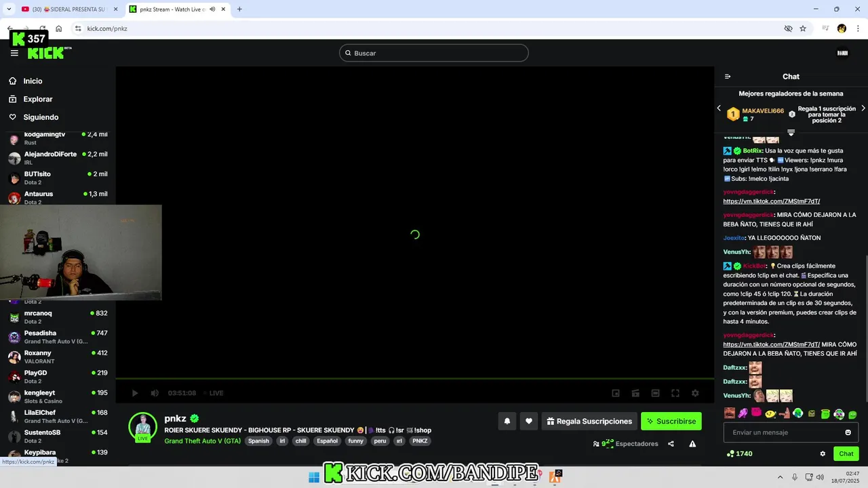Click the Enviar un mensaje field
This screenshot has width=868, height=488.
(791, 432)
